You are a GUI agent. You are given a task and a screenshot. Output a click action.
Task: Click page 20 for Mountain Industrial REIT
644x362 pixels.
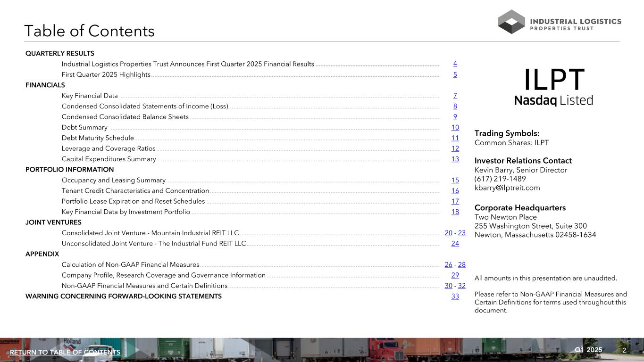pos(448,233)
